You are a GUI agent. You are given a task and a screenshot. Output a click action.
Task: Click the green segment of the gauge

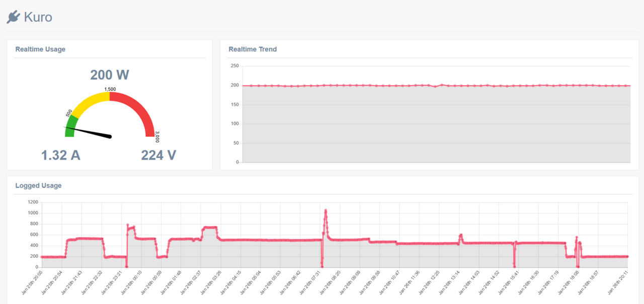click(71, 123)
